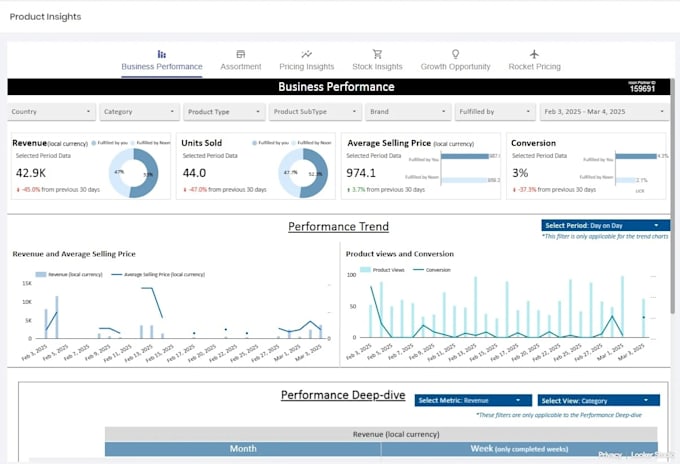Open the Select Period Day on Day dropdown
The height and width of the screenshot is (464, 680).
[x=605, y=225]
